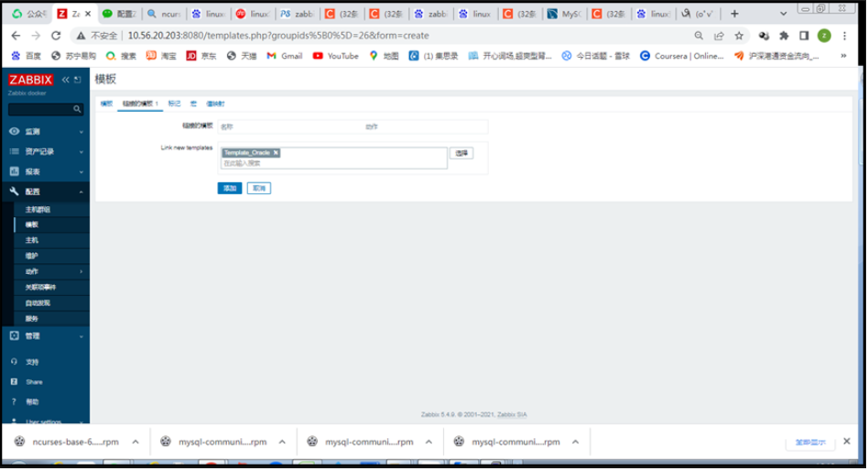This screenshot has height=471, width=868.
Task: Open the YouTube bookmark
Action: 335,56
